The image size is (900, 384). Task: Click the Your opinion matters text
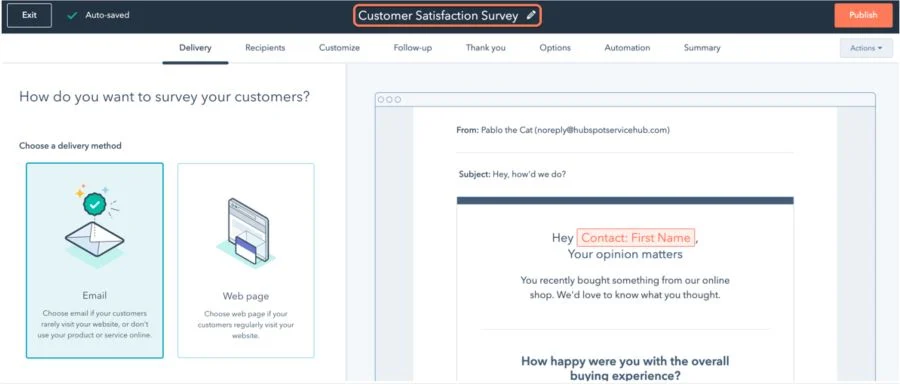tap(625, 254)
